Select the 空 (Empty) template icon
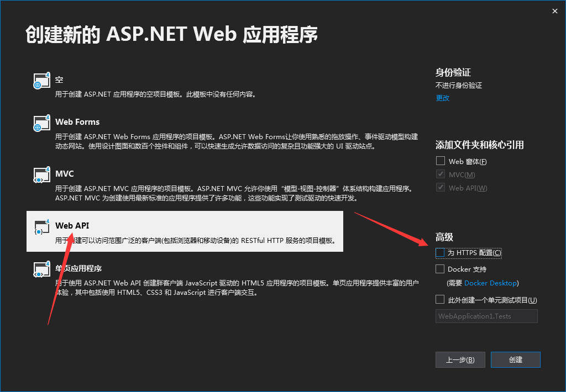 pyautogui.click(x=41, y=81)
